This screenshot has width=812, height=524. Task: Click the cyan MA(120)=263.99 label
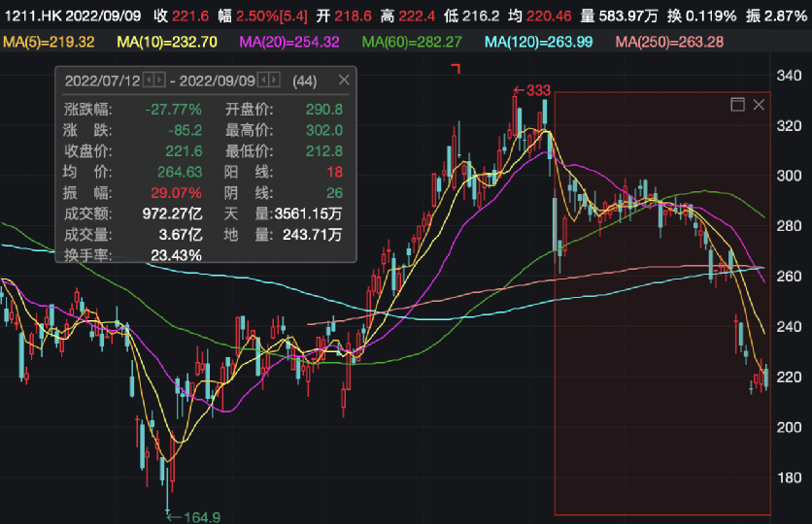coord(539,41)
